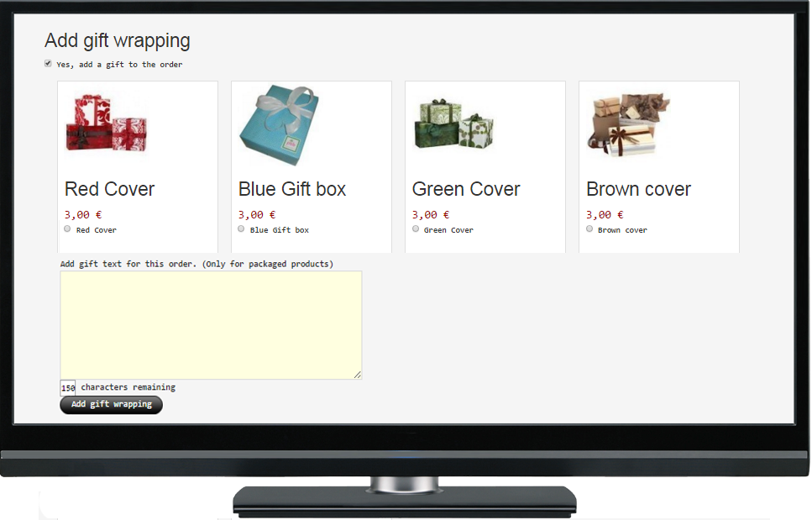Image resolution: width=812 pixels, height=520 pixels.
Task: Select the Red Cover radio button
Action: (x=67, y=229)
